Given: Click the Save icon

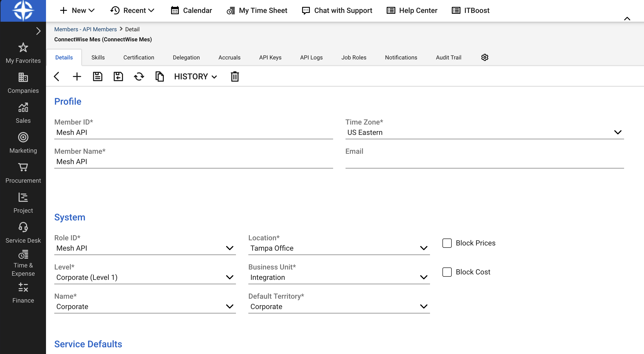Looking at the screenshot, I should 98,76.
